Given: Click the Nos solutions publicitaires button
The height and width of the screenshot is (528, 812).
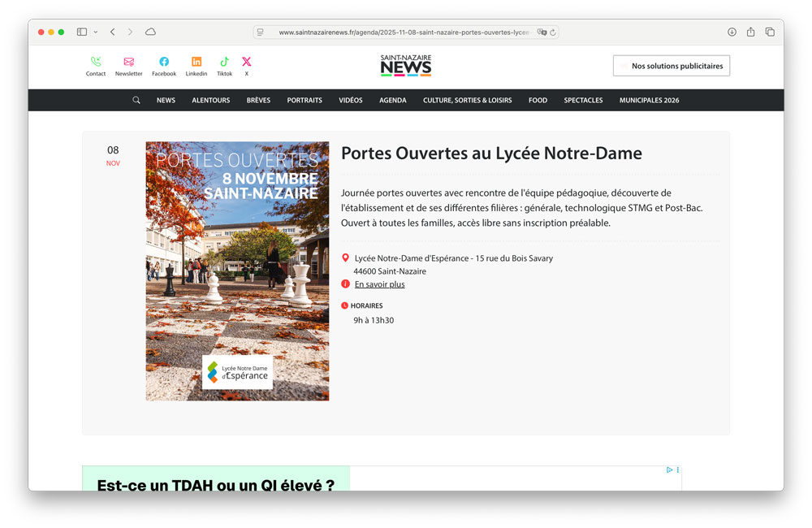Looking at the screenshot, I should click(x=672, y=66).
